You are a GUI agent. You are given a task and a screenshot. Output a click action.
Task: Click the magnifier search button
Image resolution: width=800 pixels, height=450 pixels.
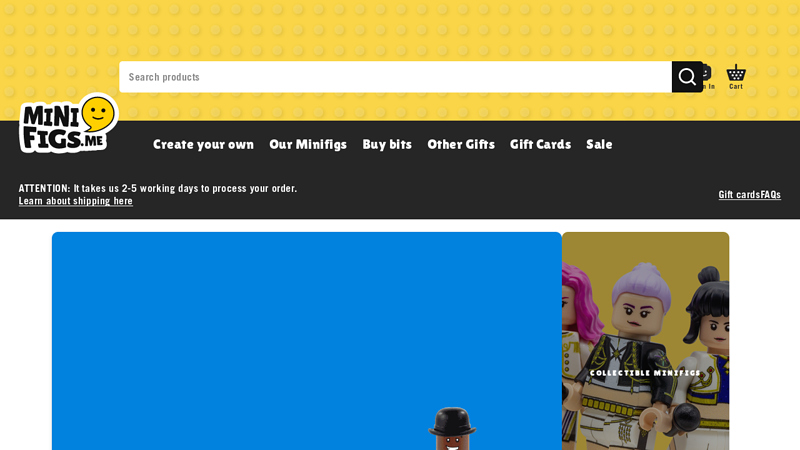[x=687, y=77]
